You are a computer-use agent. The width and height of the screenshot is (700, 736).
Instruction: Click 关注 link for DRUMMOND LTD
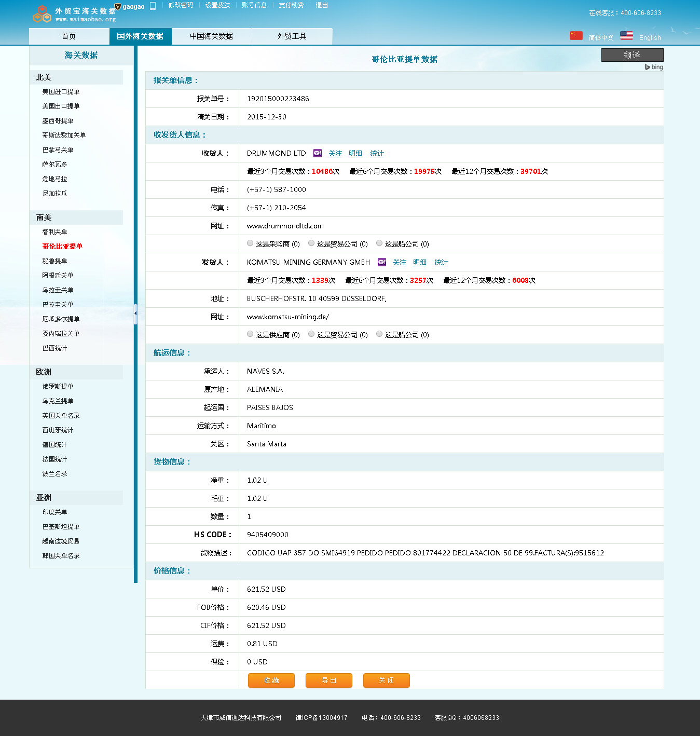click(x=335, y=154)
